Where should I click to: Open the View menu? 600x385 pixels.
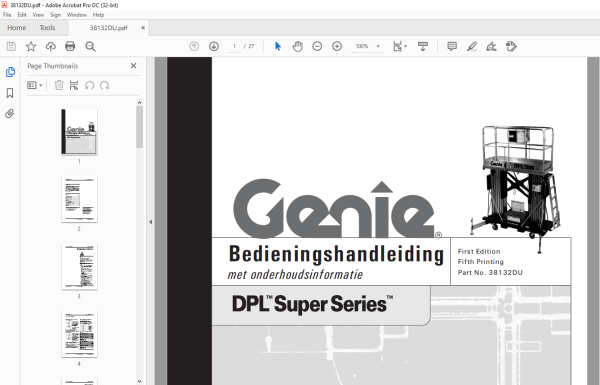click(x=38, y=15)
